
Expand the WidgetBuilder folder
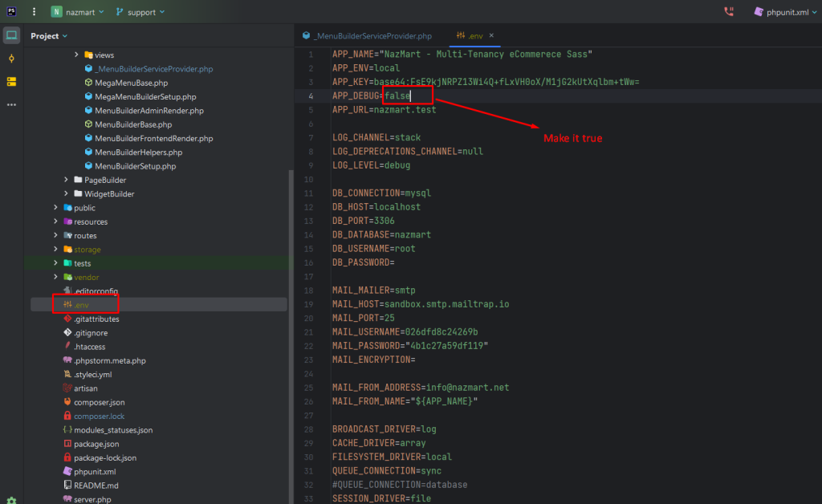(66, 193)
